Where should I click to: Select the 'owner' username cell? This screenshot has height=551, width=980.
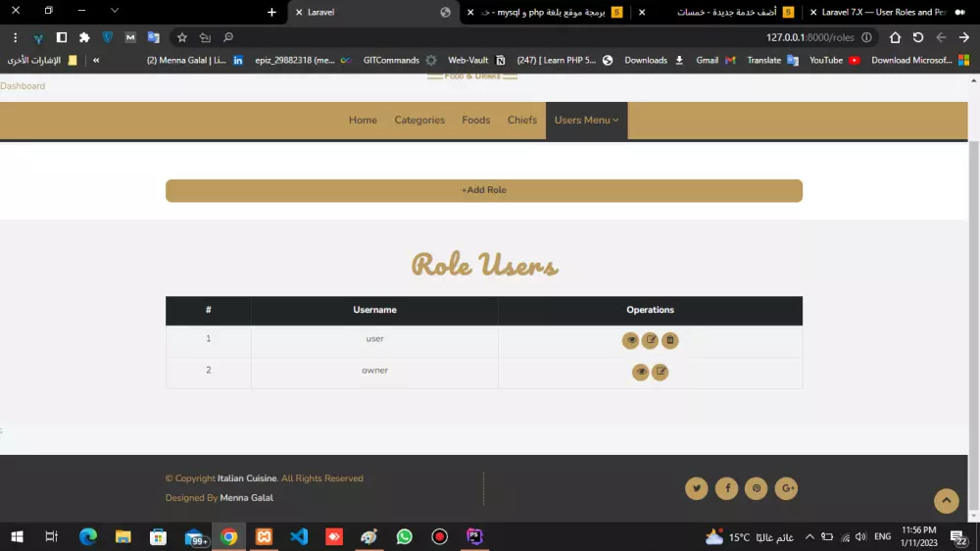(x=374, y=371)
